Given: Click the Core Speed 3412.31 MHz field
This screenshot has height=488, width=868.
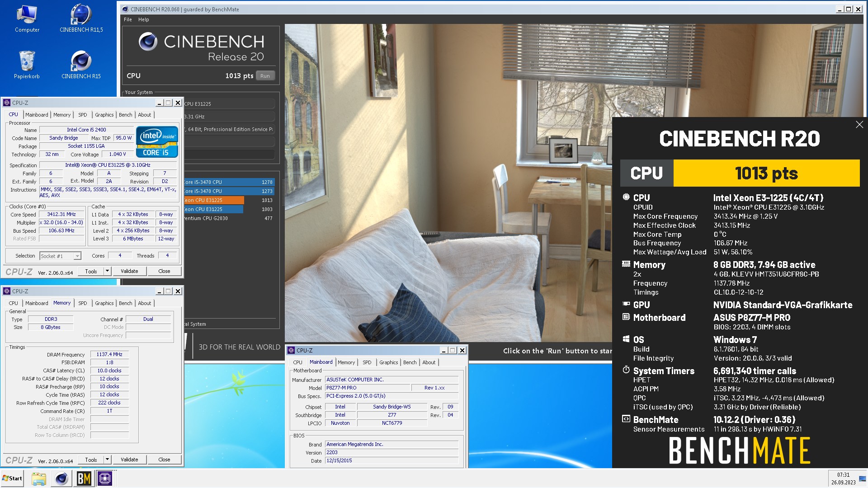Looking at the screenshot, I should click(61, 214).
